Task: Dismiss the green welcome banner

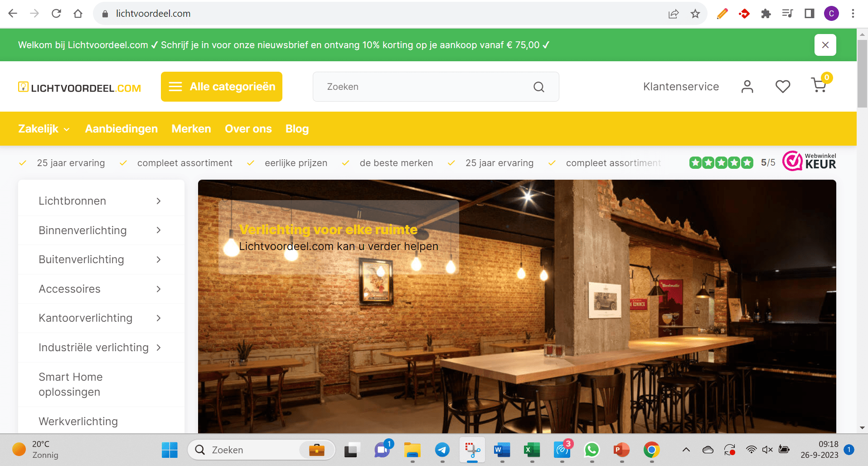Action: (x=825, y=45)
